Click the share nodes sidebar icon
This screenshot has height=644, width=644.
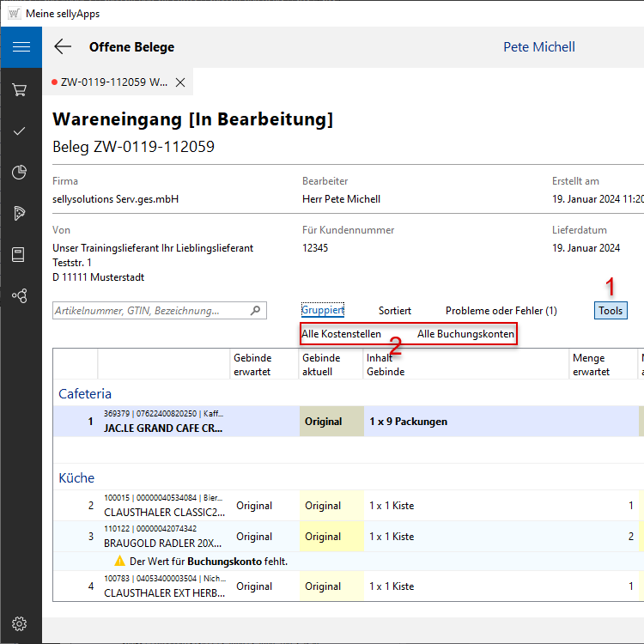(20, 295)
